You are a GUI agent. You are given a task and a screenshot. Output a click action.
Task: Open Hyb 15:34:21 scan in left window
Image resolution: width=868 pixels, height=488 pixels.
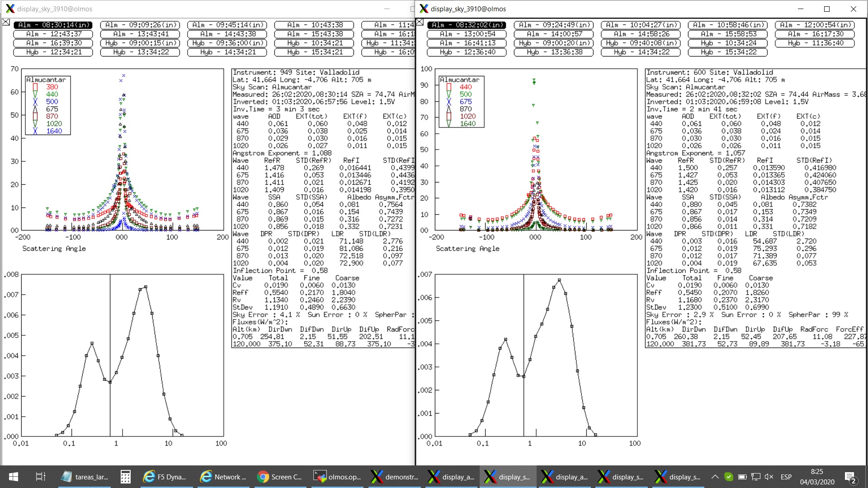[x=314, y=52]
